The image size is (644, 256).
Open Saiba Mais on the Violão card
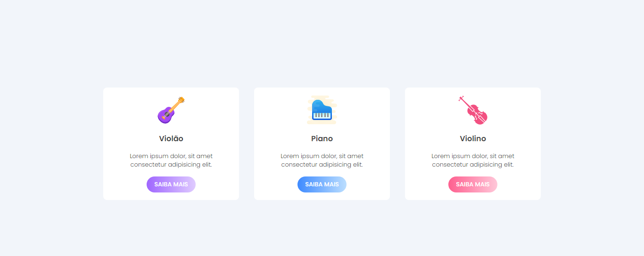[171, 184]
